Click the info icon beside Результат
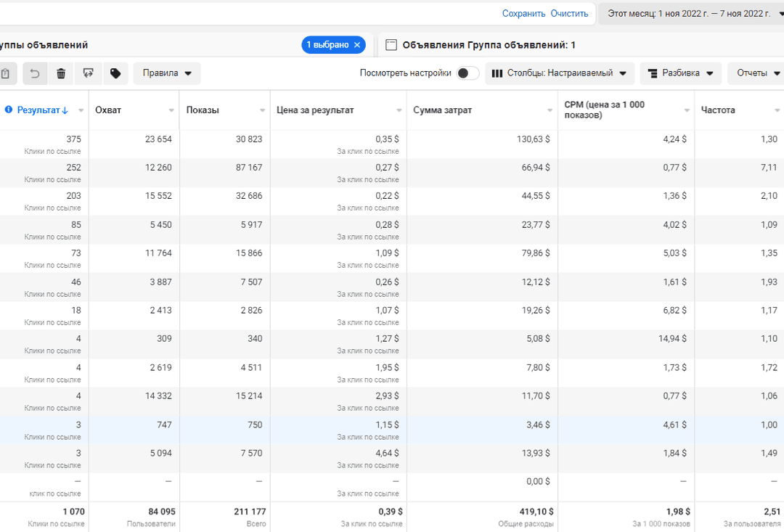This screenshot has width=784, height=532. pyautogui.click(x=9, y=110)
